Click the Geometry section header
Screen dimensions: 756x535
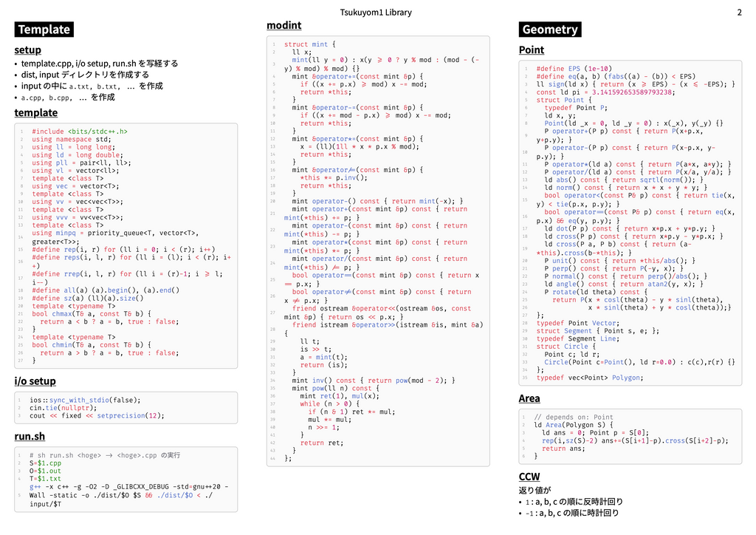[550, 30]
